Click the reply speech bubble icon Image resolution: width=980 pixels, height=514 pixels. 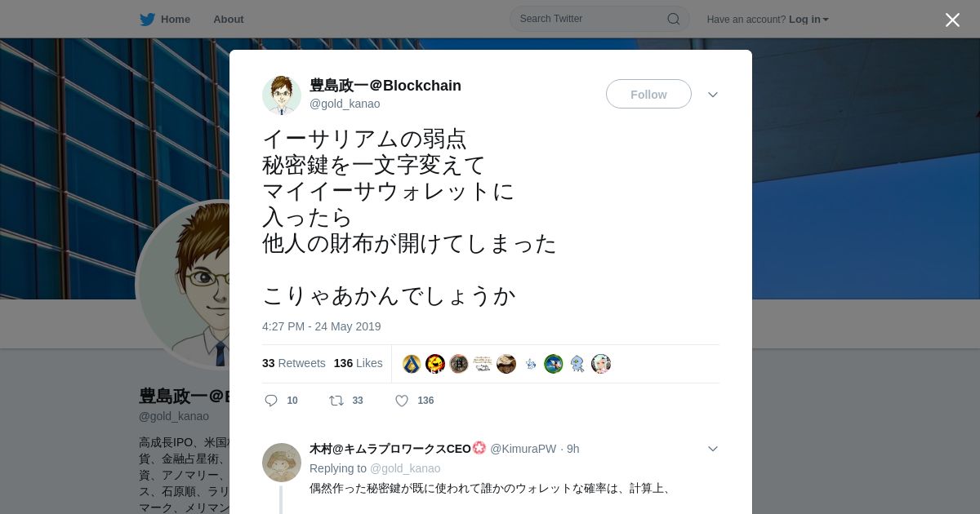pyautogui.click(x=271, y=401)
